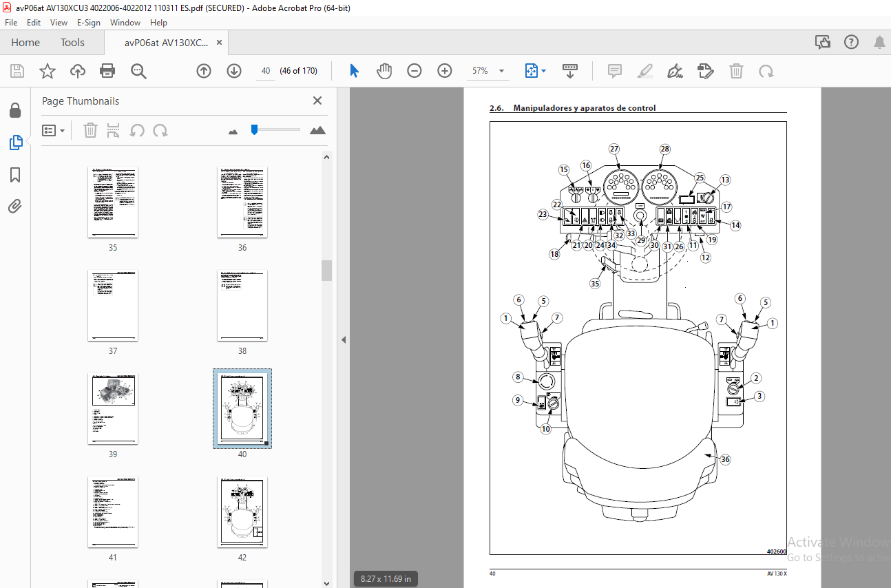
Task: Enlarge thumbnail size with large mountain icon
Action: [317, 130]
